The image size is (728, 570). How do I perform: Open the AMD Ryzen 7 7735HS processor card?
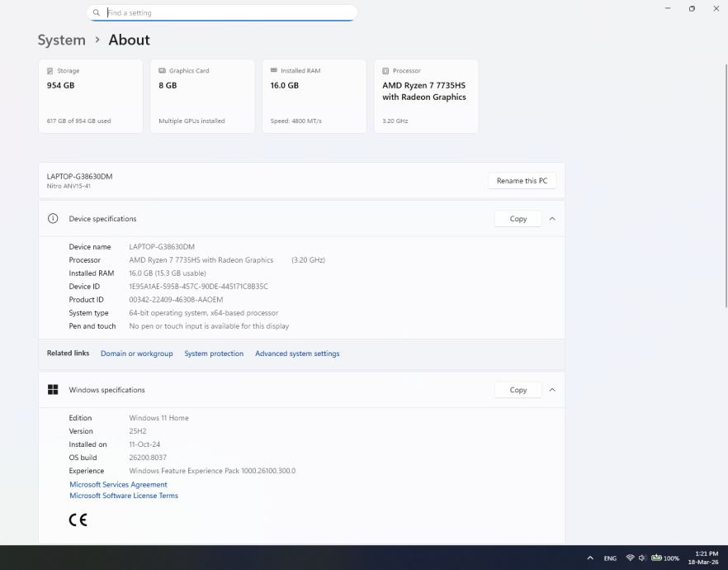426,96
